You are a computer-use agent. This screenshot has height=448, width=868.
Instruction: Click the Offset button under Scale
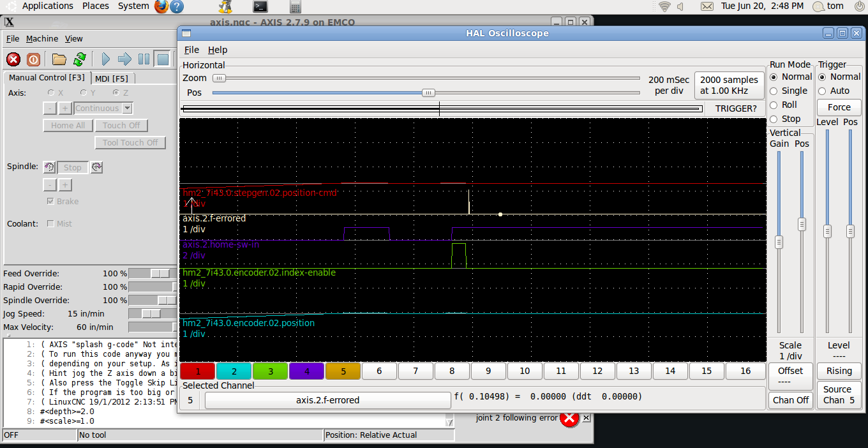coord(791,376)
